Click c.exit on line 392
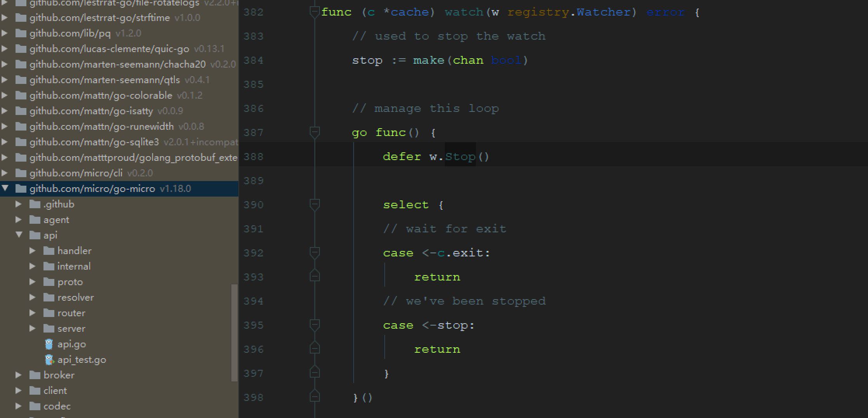This screenshot has height=418, width=868. (460, 253)
